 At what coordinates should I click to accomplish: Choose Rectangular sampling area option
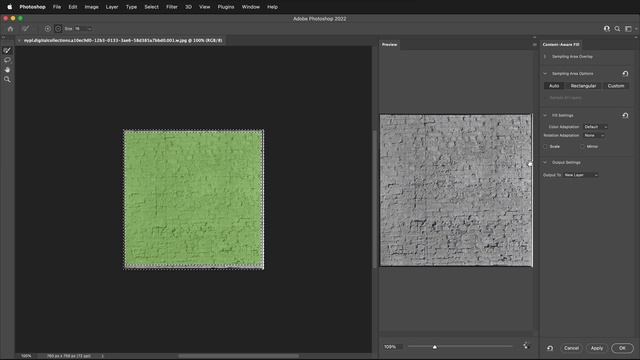coord(583,86)
